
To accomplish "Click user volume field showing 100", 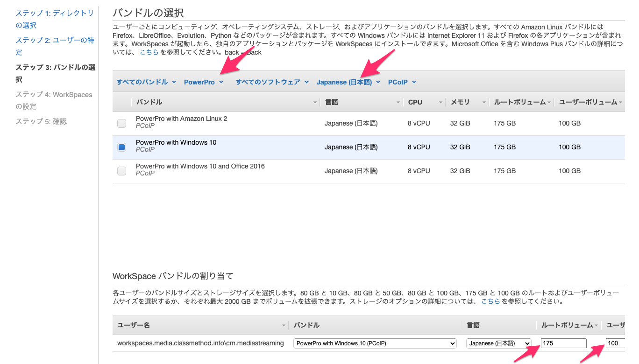I will [x=615, y=343].
